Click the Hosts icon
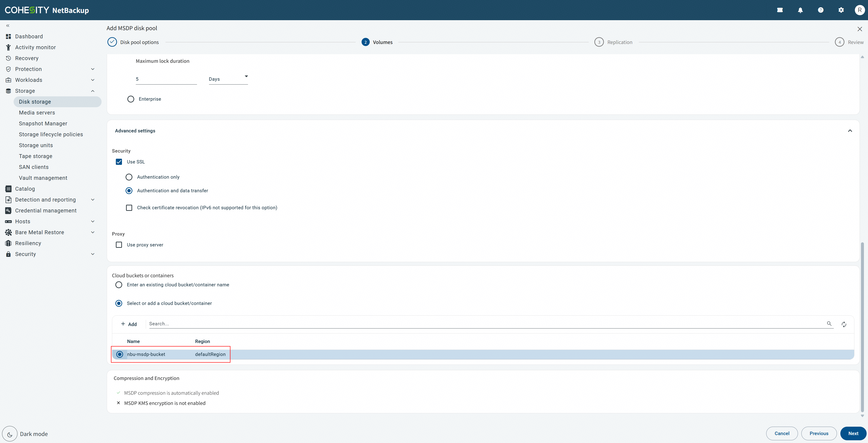This screenshot has width=868, height=443. point(8,221)
